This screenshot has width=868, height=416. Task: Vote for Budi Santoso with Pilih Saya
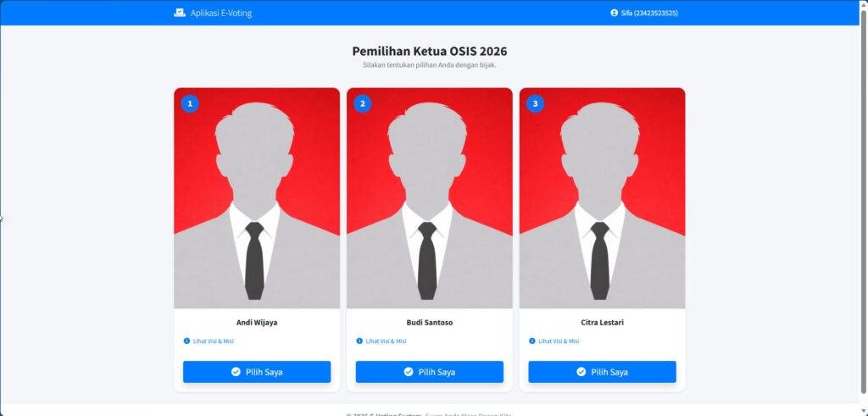click(430, 372)
